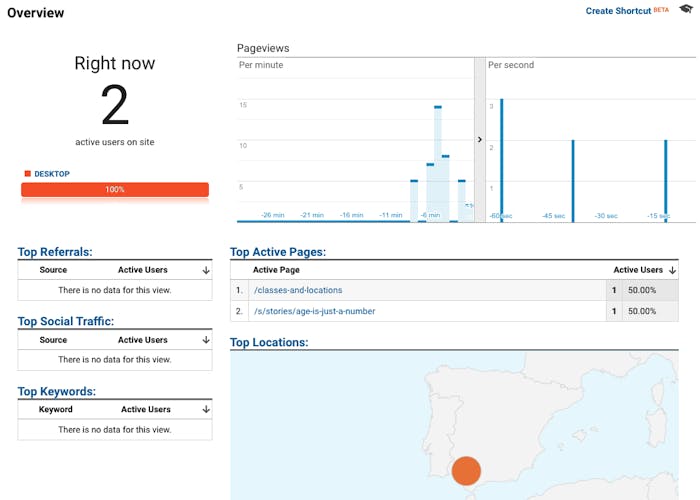Collapse the per-minute chart with the chevron arrow

pyautogui.click(x=479, y=139)
